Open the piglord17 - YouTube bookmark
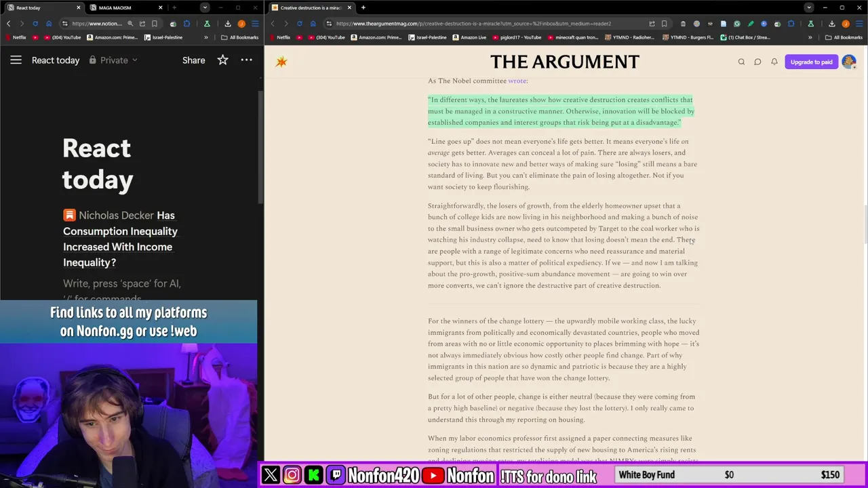This screenshot has width=868, height=488. pos(517,37)
